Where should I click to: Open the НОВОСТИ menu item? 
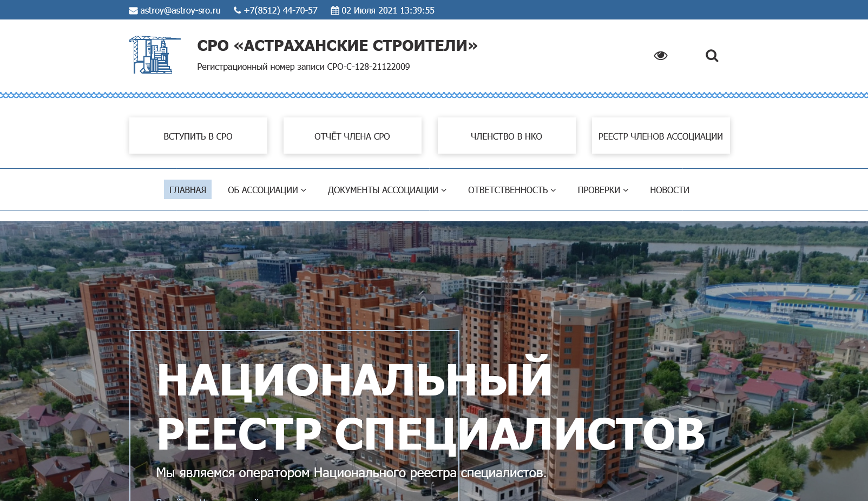coord(669,190)
